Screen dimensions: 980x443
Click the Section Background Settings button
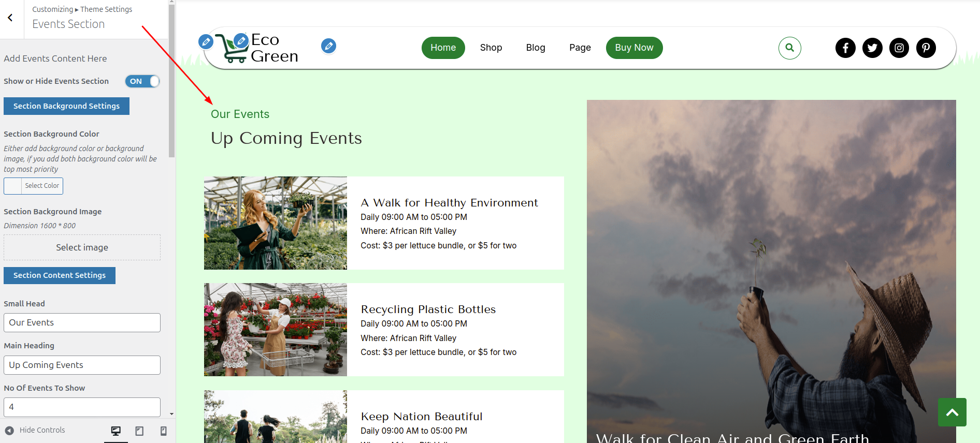tap(66, 106)
